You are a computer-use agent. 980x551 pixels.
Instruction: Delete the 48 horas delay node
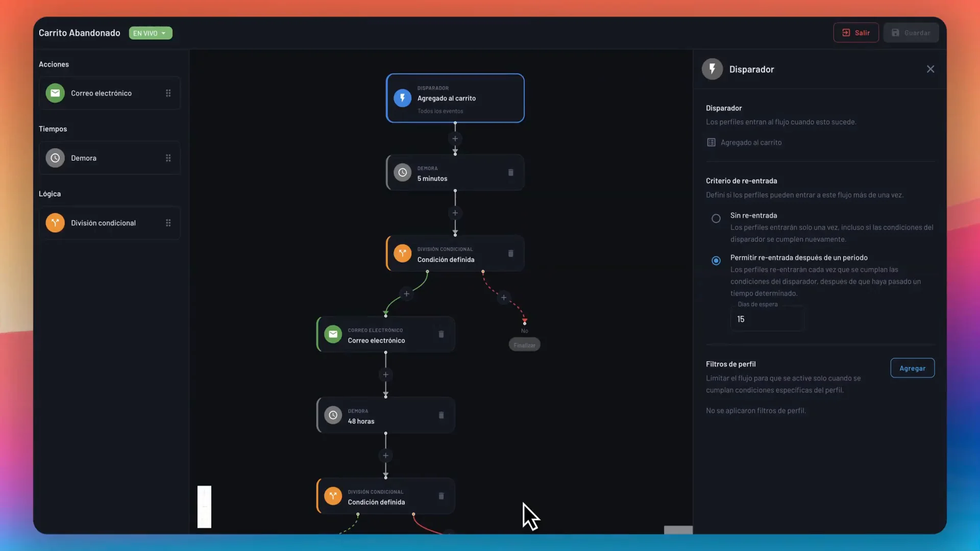[441, 415]
